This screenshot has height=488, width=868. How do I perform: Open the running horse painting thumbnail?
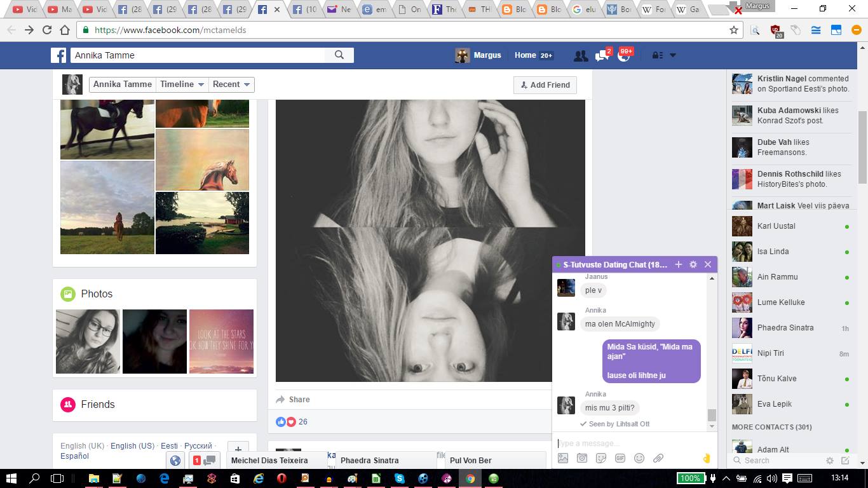point(202,159)
